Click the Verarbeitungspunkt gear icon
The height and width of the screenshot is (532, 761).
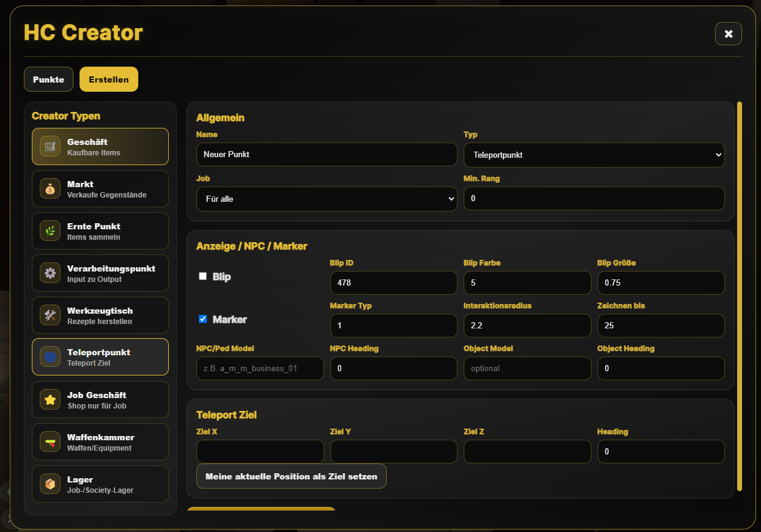[x=50, y=273]
